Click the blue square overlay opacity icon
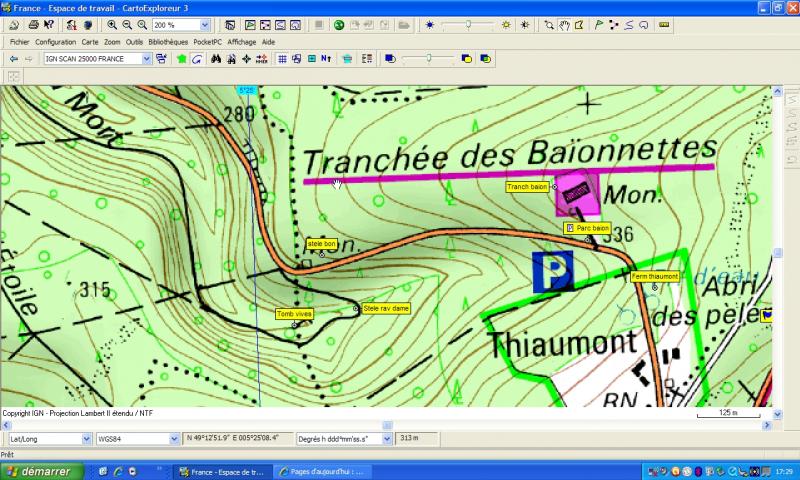The image size is (800, 480). click(390, 59)
